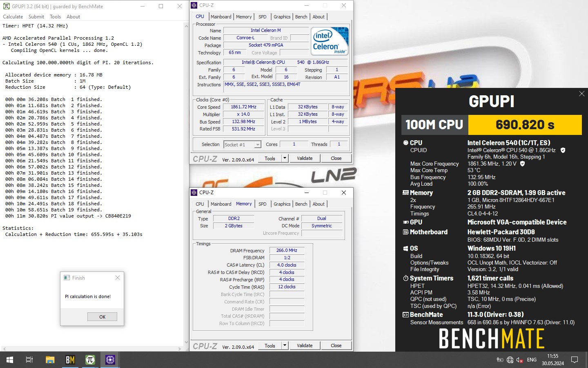This screenshot has height=368, width=588.
Task: Expand Tools dropdown arrow in CPU window
Action: [x=285, y=158]
